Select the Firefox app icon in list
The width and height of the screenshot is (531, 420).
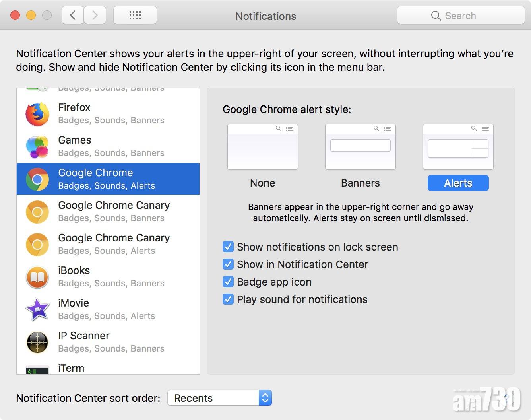tap(37, 114)
